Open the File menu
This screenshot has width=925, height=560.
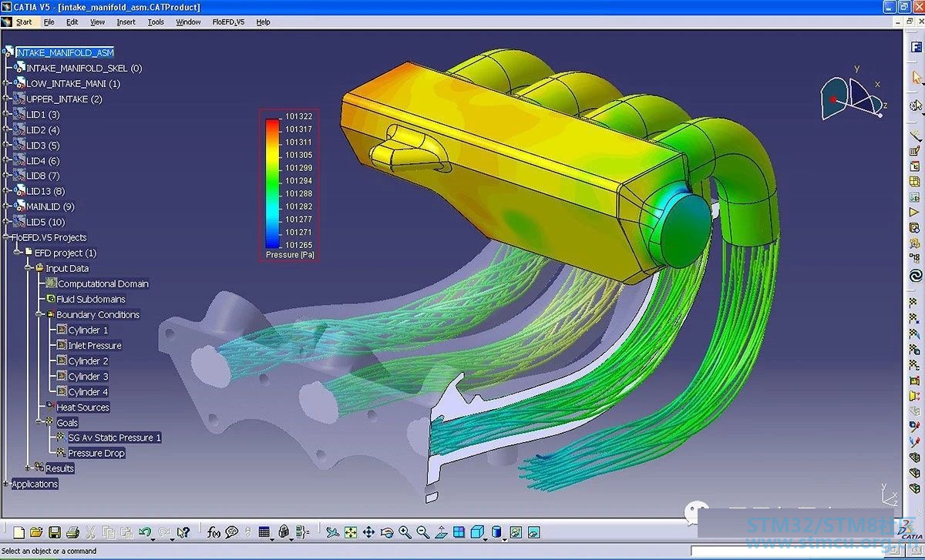pos(49,22)
